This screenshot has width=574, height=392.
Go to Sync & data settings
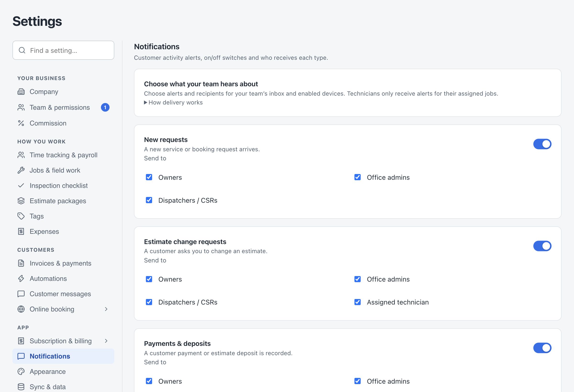pyautogui.click(x=63, y=387)
